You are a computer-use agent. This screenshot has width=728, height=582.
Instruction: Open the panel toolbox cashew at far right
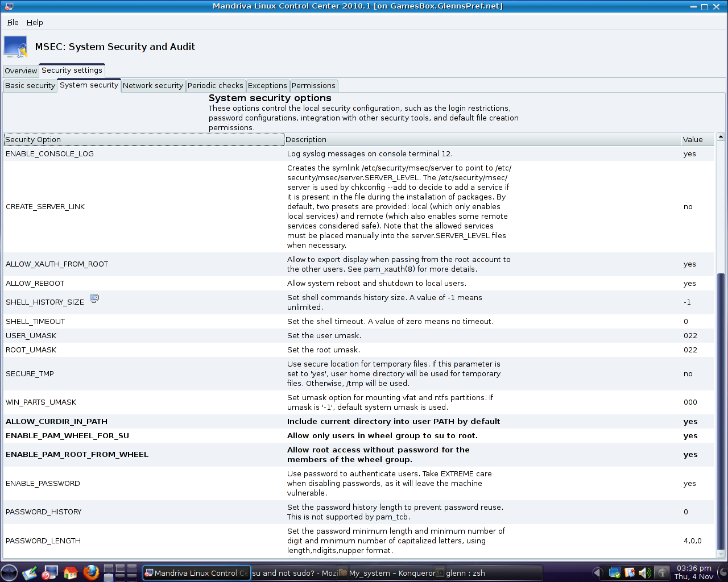point(722,573)
